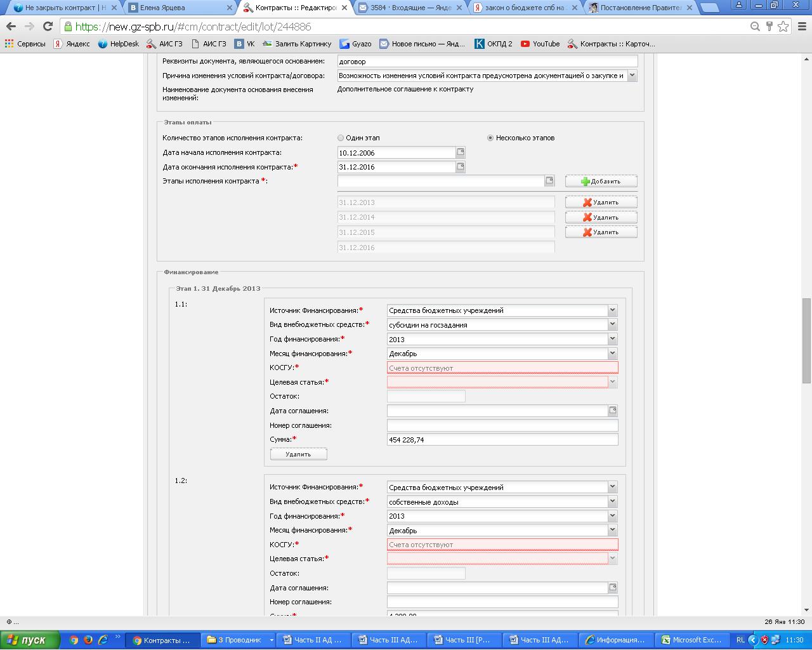Launch Firefox from the quick launch bar
The height and width of the screenshot is (650, 812).
tap(88, 640)
